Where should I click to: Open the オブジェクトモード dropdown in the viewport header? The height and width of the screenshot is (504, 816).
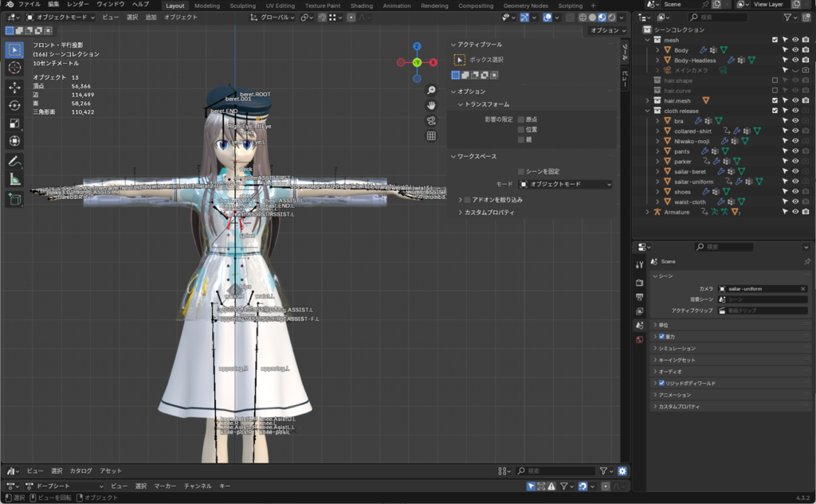pos(61,17)
